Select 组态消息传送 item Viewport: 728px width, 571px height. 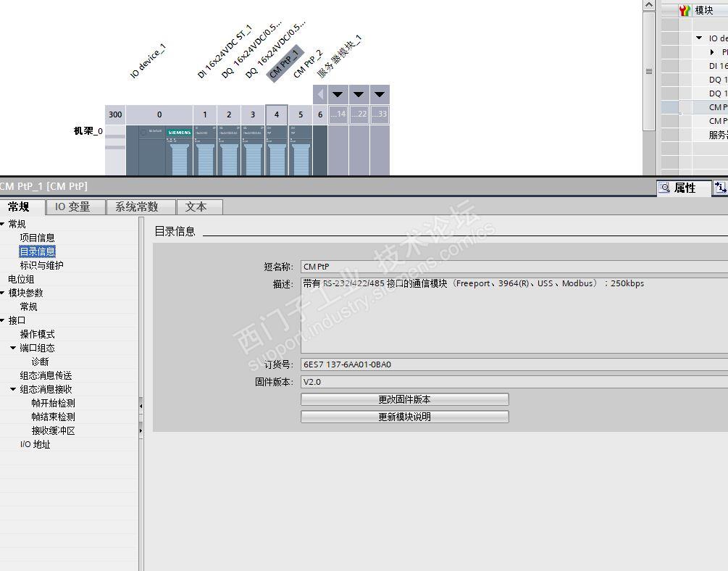point(46,375)
